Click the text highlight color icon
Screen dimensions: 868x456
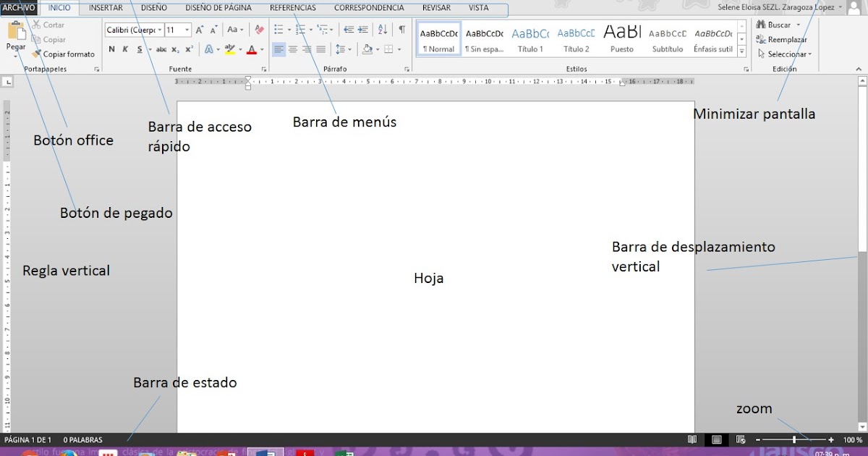point(231,50)
